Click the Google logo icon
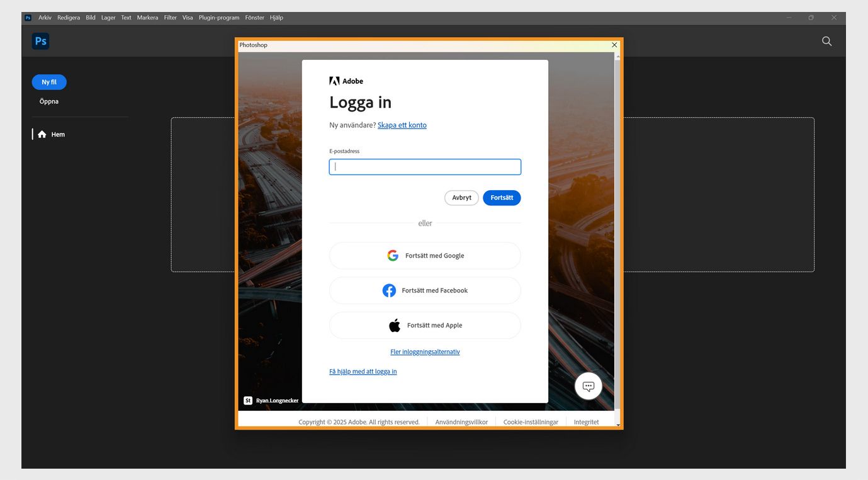 click(393, 256)
